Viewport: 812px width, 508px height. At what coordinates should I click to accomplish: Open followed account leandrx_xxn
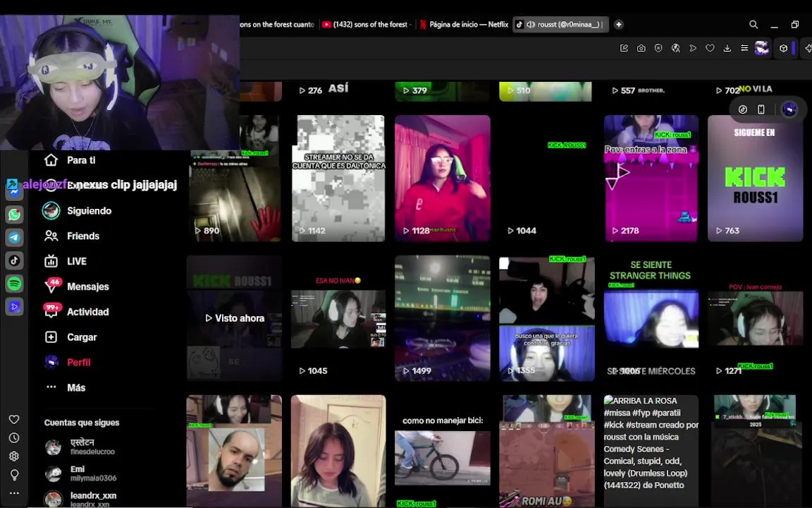click(81, 499)
